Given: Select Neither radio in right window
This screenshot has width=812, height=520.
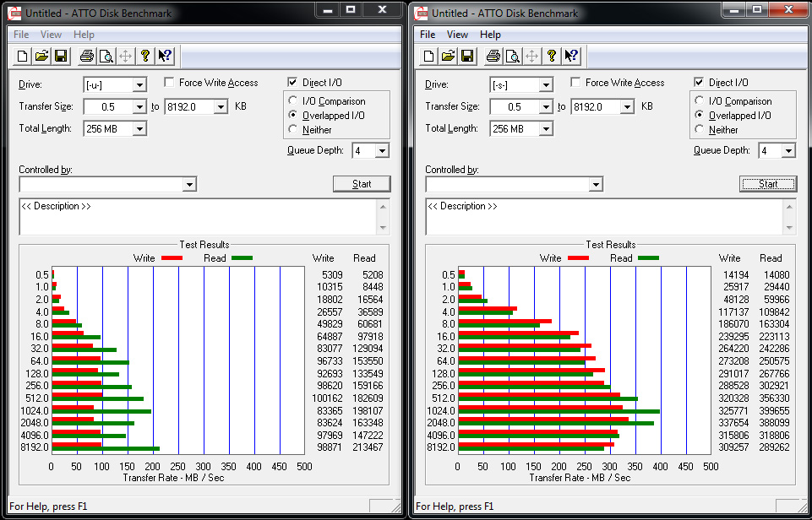Looking at the screenshot, I should tap(700, 129).
